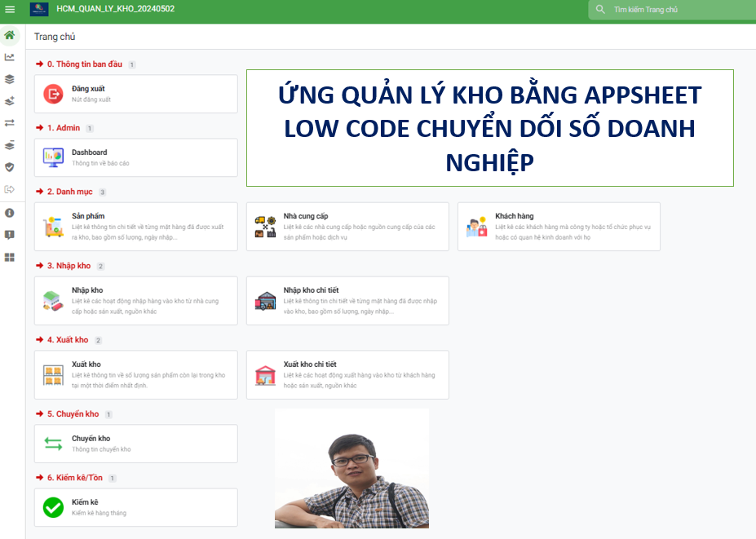This screenshot has width=756, height=539.
Task: Click the stacked layers products icon in sidebar
Action: pos(10,79)
